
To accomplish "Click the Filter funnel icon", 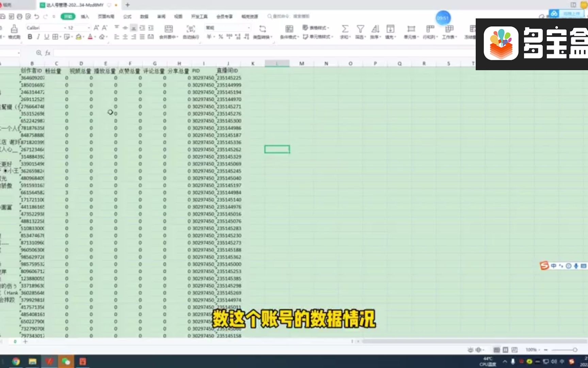I will click(360, 29).
